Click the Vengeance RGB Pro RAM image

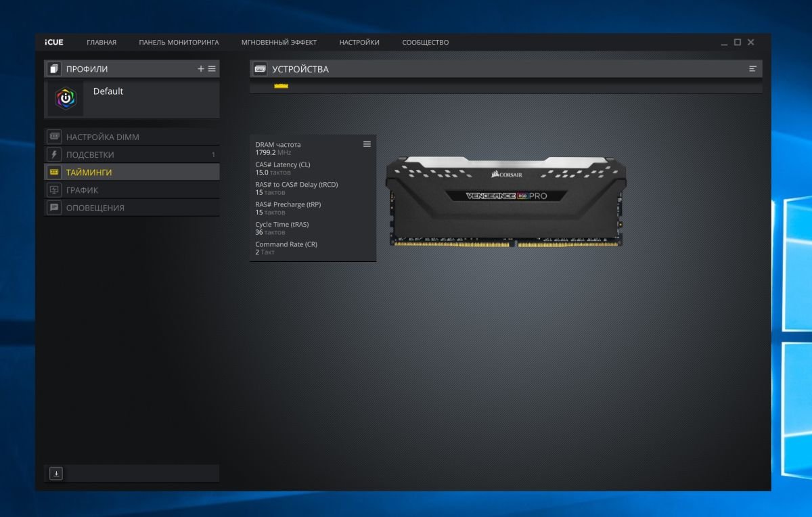click(506, 201)
